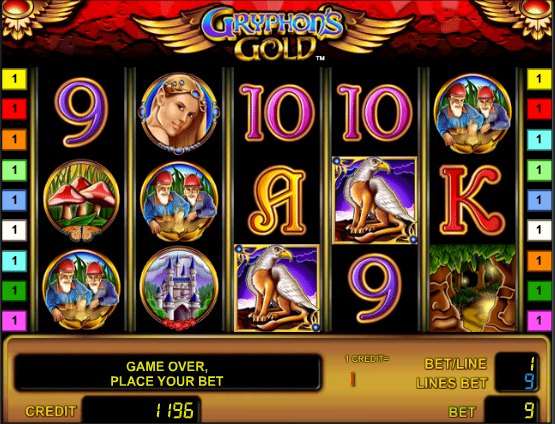Image resolution: width=555 pixels, height=424 pixels.
Task: Click the Bet/Line value display
Action: point(517,363)
